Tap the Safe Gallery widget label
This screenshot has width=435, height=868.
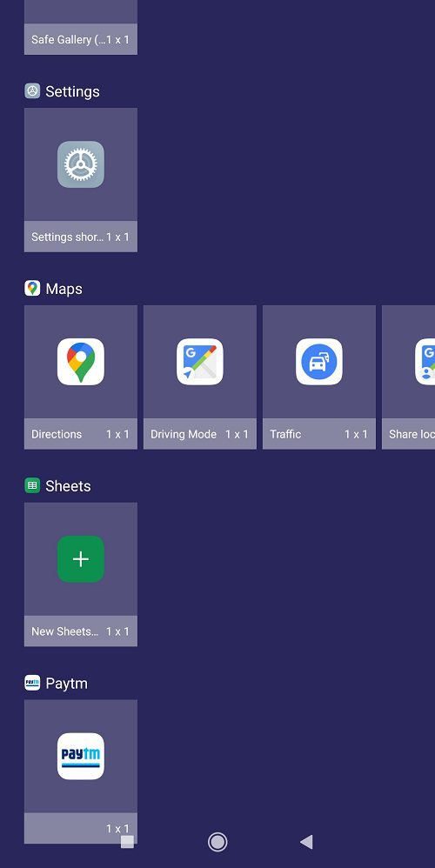pyautogui.click(x=68, y=40)
